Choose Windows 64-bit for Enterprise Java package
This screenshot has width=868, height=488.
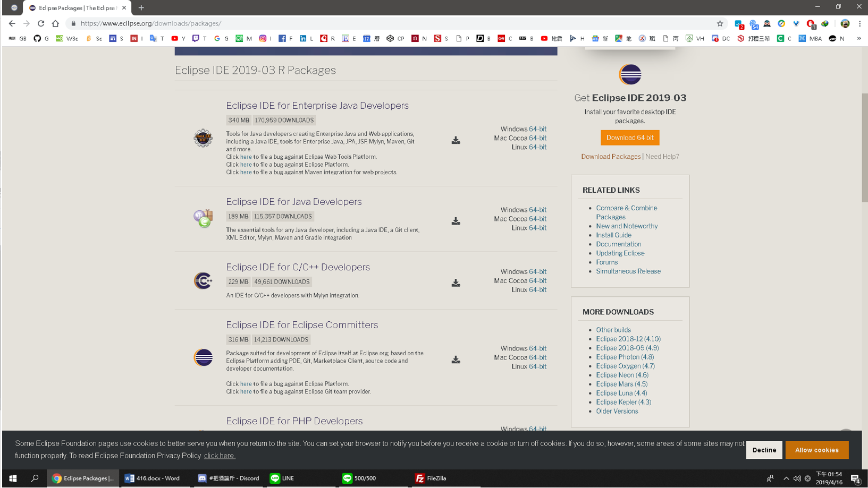537,129
